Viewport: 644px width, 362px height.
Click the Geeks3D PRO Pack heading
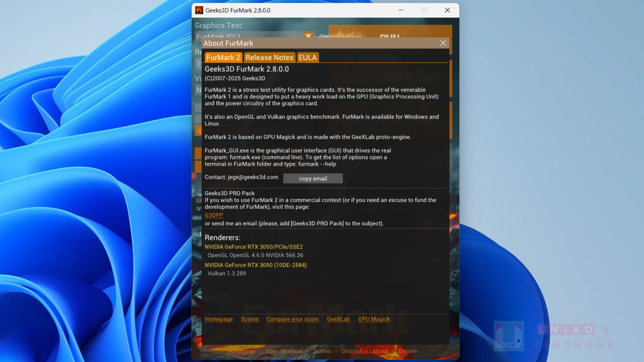pos(230,193)
